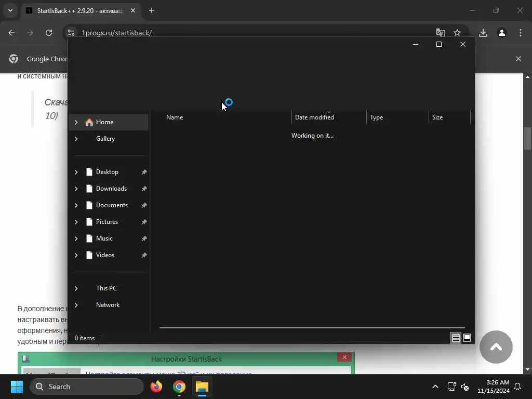This screenshot has width=532, height=399.
Task: Expand the Documents tree node
Action: coord(76,205)
